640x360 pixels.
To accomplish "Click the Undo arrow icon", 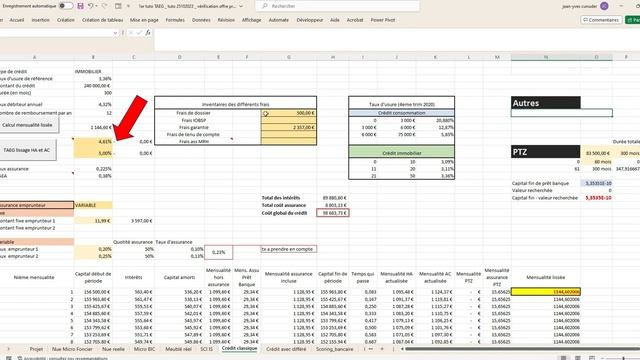I will click(91, 6).
